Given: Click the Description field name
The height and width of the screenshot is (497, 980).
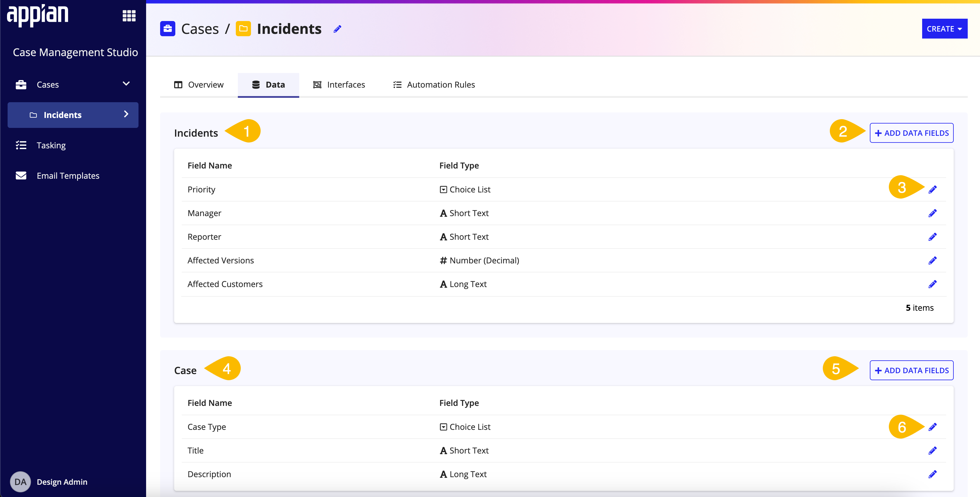Looking at the screenshot, I should point(209,474).
